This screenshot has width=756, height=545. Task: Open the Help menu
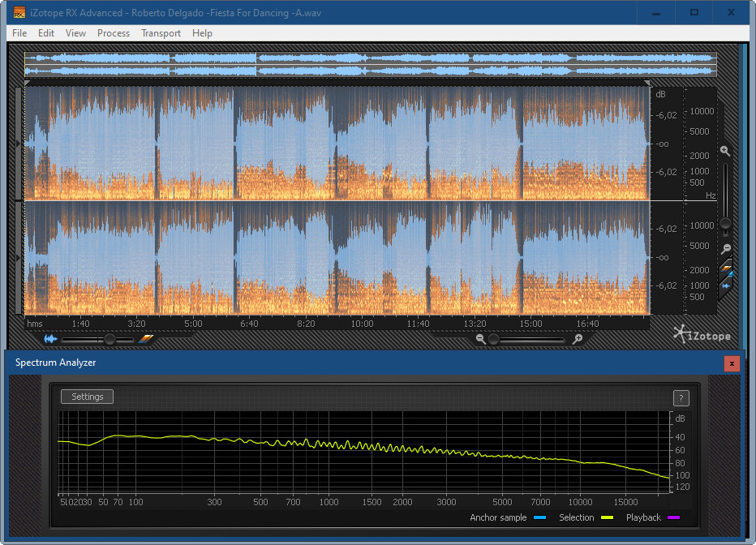pos(202,33)
